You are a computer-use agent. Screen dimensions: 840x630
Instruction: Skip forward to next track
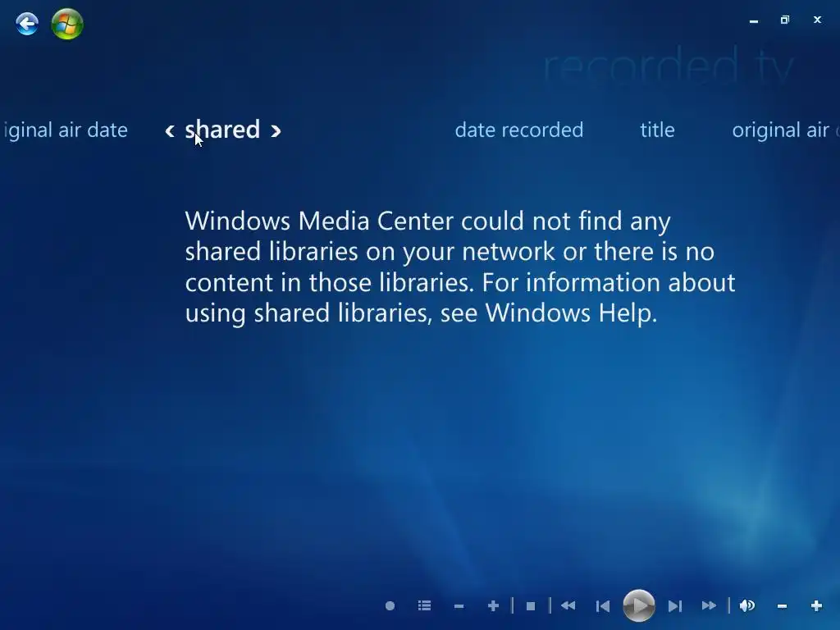point(675,606)
